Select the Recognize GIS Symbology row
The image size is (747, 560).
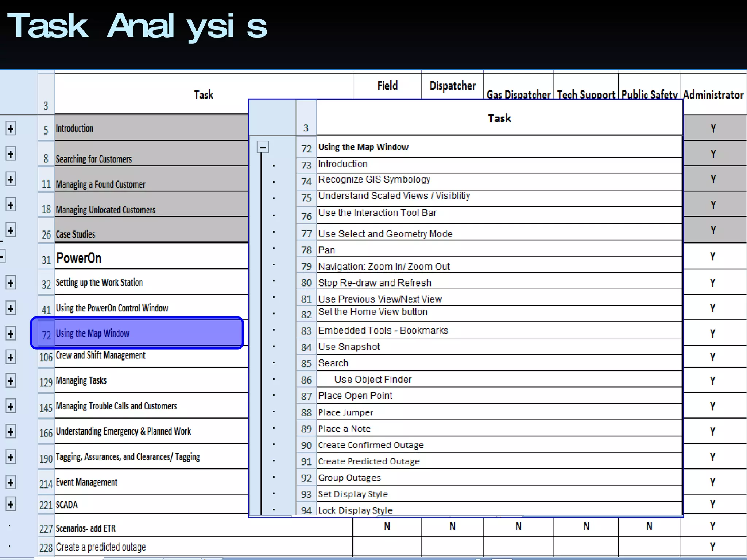tap(499, 181)
